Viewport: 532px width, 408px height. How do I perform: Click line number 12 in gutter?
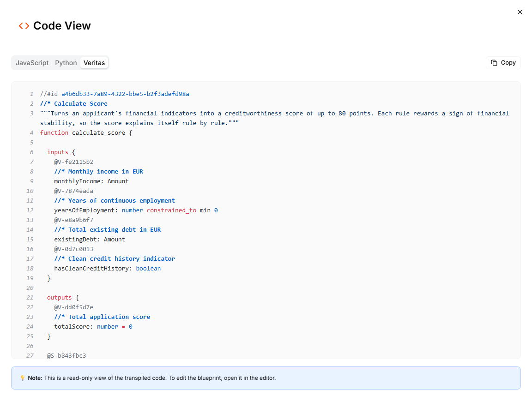click(x=30, y=210)
